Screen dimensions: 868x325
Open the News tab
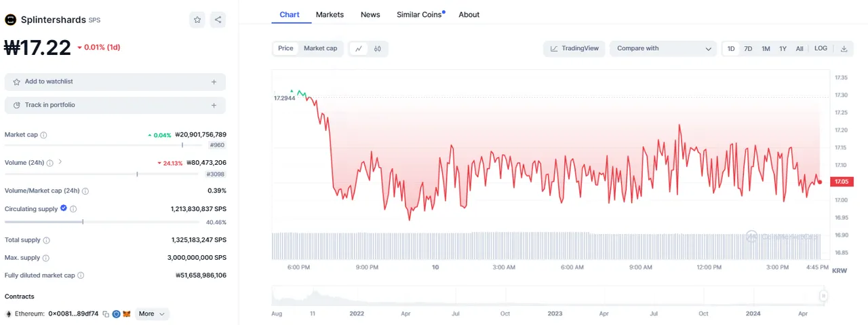pyautogui.click(x=370, y=14)
